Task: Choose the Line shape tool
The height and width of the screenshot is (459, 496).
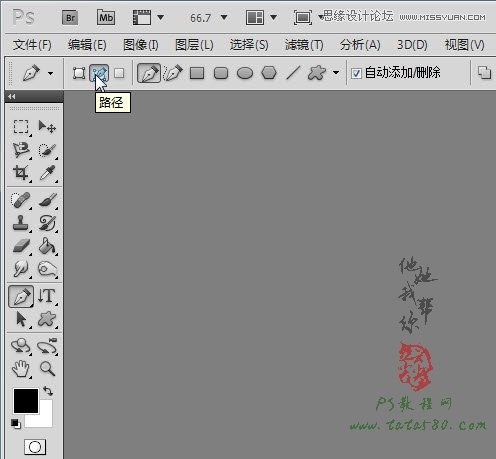Action: coord(293,73)
